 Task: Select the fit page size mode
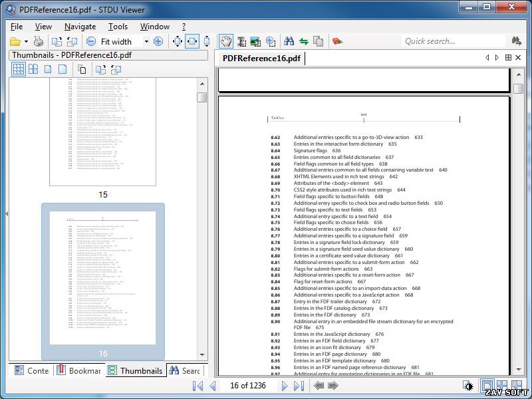click(177, 41)
